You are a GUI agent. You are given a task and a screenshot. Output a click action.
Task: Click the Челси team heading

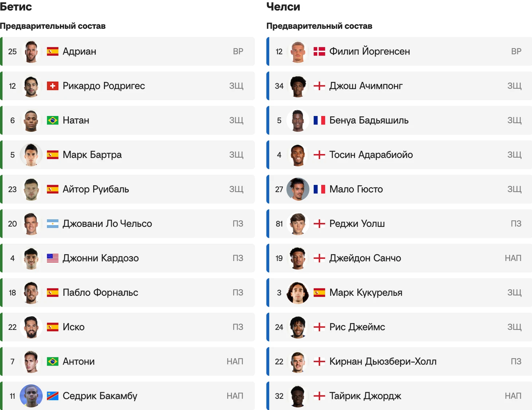[x=283, y=7]
